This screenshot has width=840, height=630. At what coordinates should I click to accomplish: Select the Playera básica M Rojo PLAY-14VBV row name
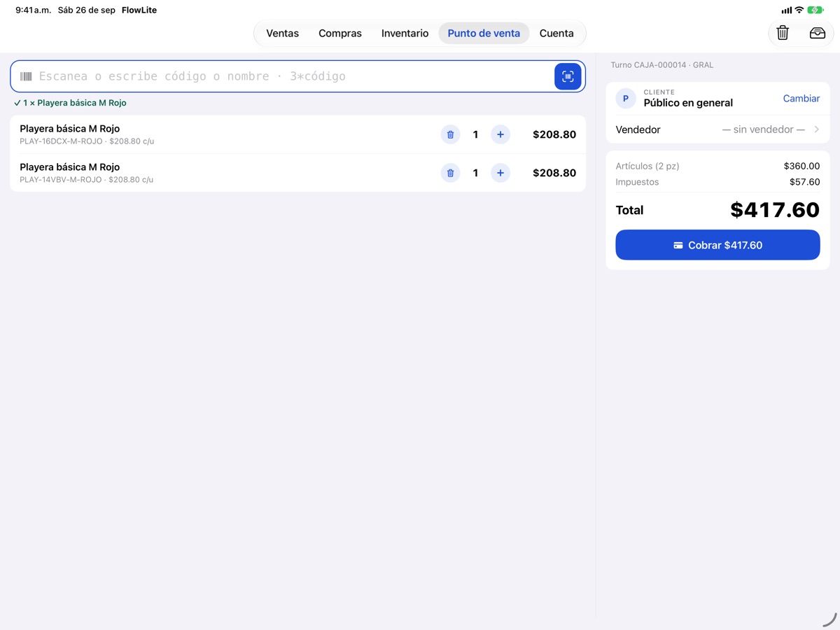point(69,167)
